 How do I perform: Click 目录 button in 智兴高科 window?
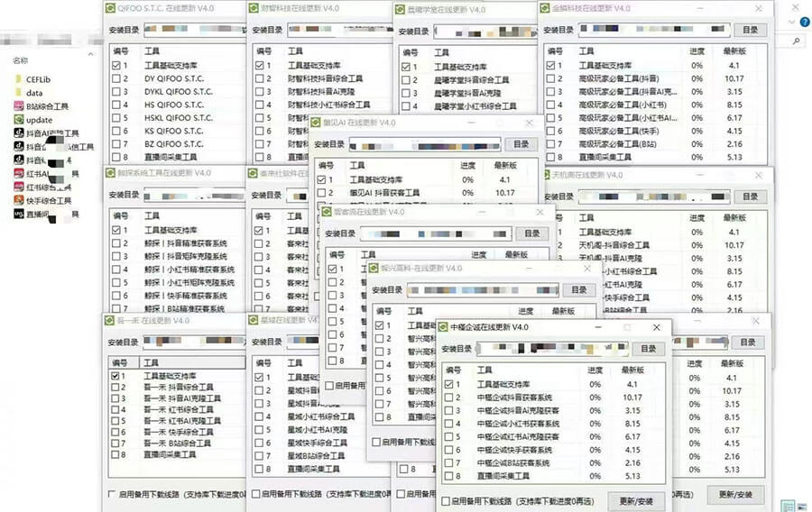point(579,290)
